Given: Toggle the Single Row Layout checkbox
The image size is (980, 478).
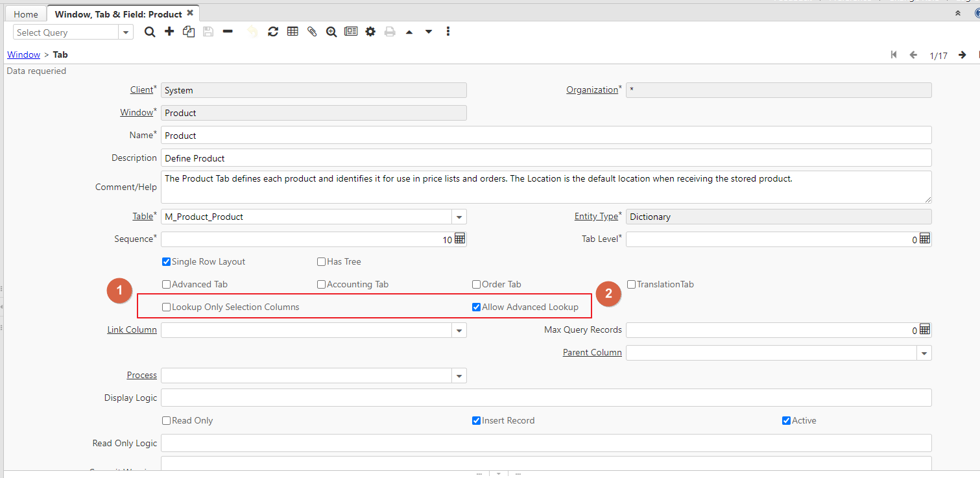Looking at the screenshot, I should [167, 262].
